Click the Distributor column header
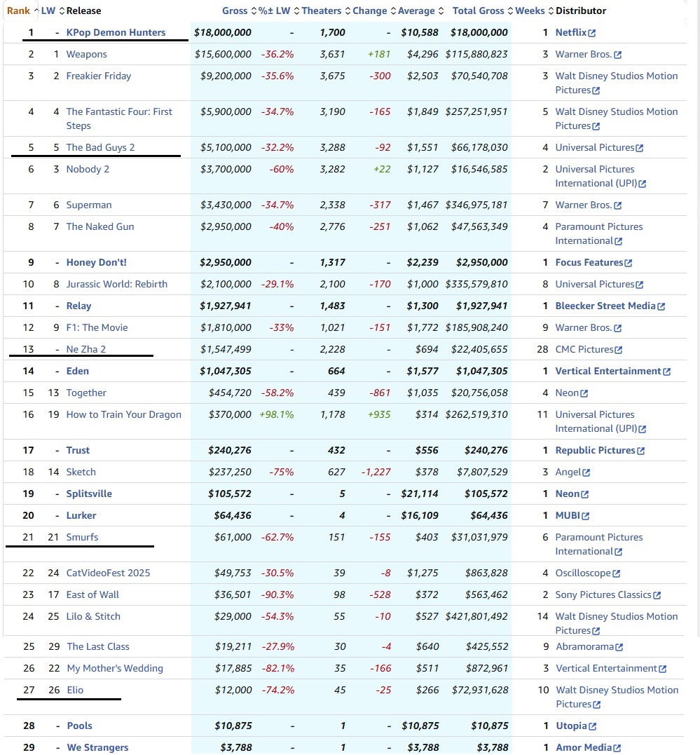This screenshot has height=755, width=700. click(x=581, y=11)
